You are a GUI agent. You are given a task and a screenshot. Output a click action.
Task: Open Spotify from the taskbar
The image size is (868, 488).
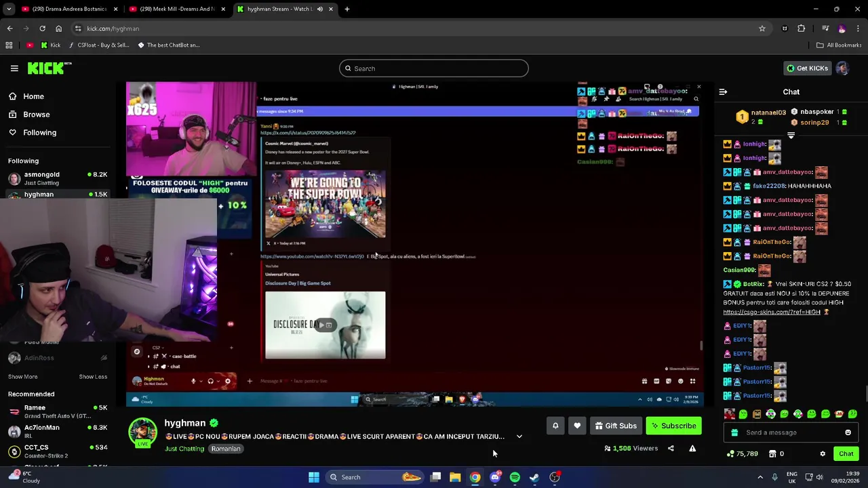click(515, 477)
